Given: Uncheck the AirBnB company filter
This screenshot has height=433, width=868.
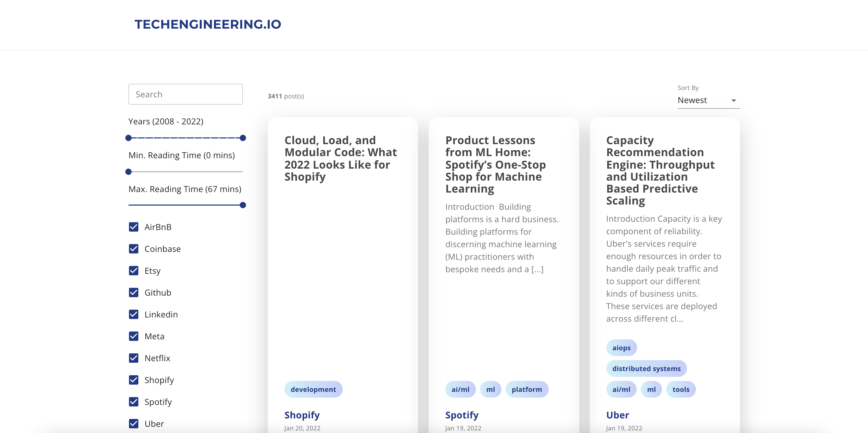Looking at the screenshot, I should click(x=133, y=227).
